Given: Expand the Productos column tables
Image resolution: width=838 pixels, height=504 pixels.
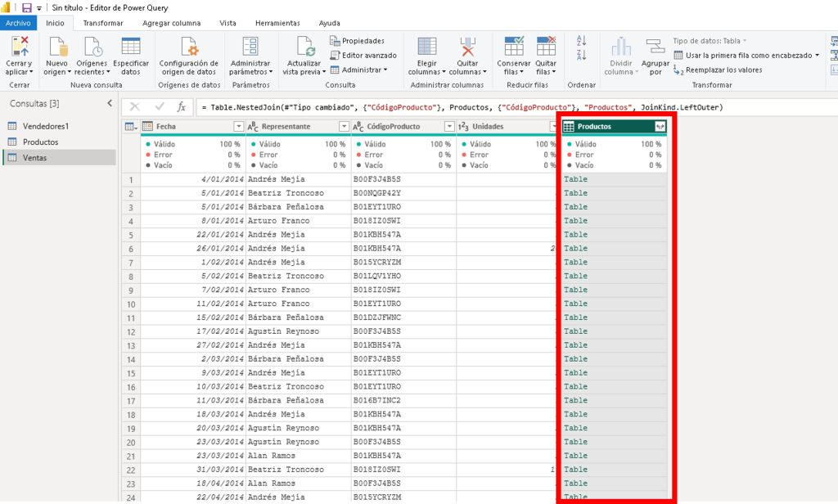Looking at the screenshot, I should [660, 127].
